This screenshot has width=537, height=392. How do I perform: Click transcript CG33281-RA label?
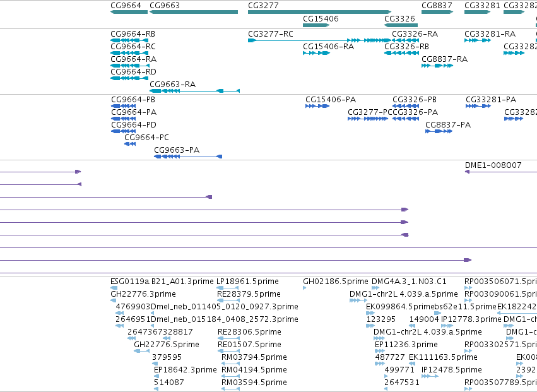tap(490, 34)
